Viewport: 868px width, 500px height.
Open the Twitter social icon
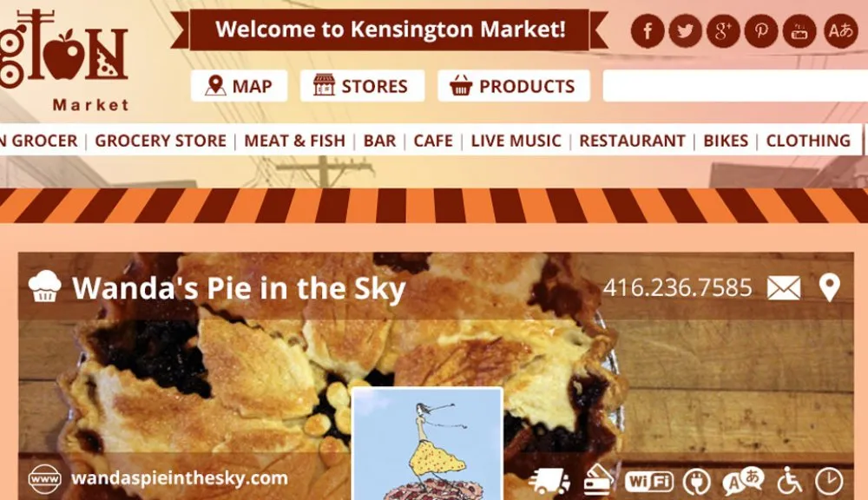pyautogui.click(x=686, y=30)
